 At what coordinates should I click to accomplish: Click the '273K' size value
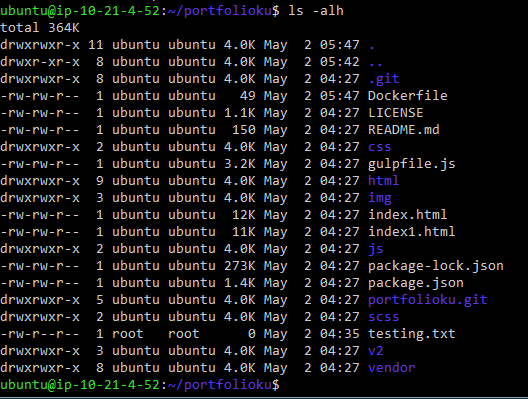(x=240, y=266)
